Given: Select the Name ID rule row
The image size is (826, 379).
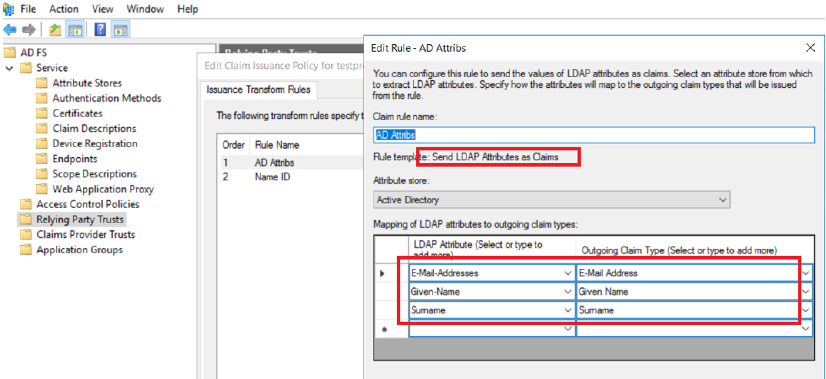Looking at the screenshot, I should [x=291, y=177].
